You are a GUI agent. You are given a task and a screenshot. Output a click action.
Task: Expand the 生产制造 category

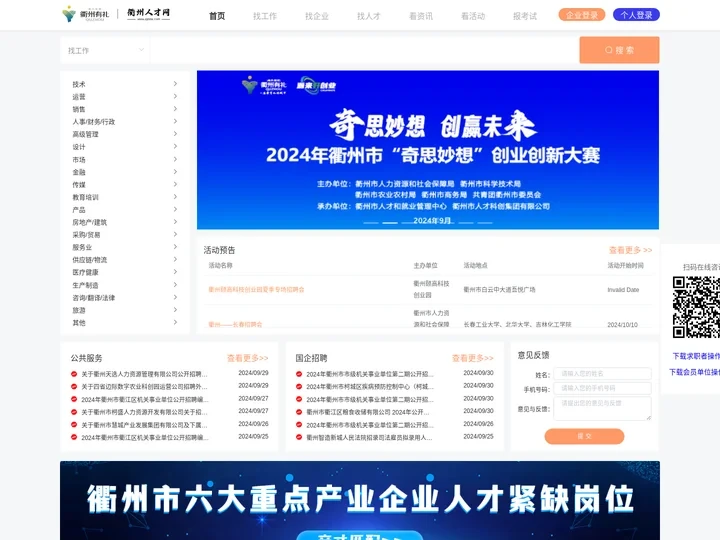click(124, 285)
